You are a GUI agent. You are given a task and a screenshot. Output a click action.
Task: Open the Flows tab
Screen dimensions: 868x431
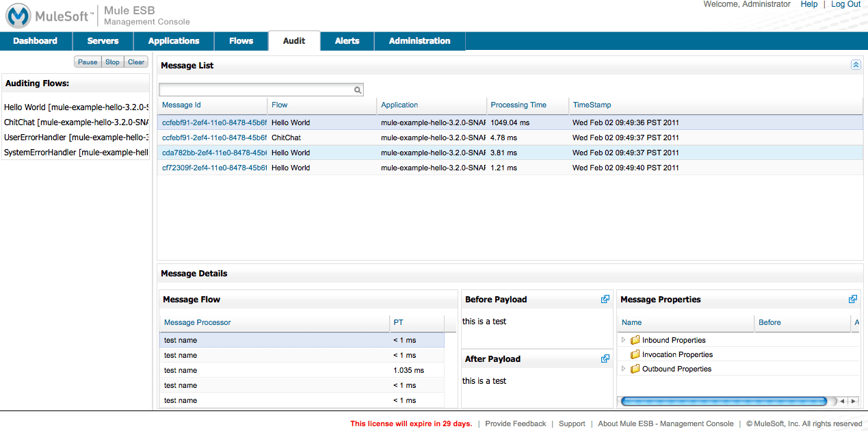tap(241, 41)
